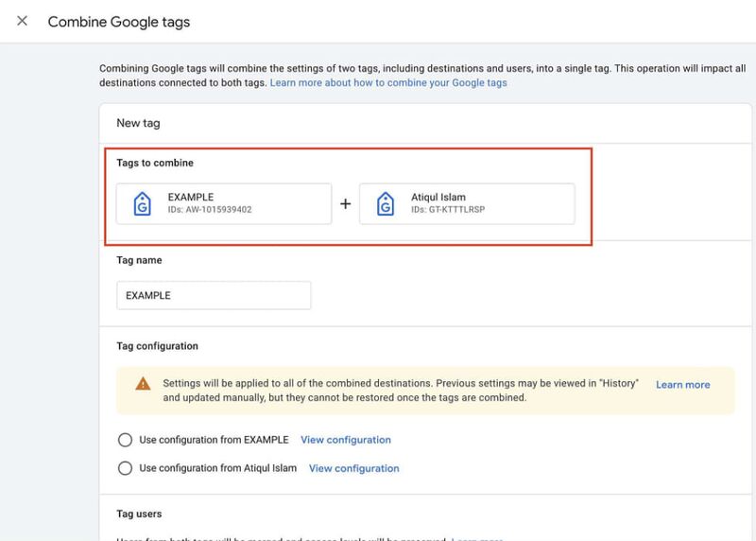This screenshot has width=756, height=541.
Task: Open Learn more link in warning banner
Action: point(682,385)
